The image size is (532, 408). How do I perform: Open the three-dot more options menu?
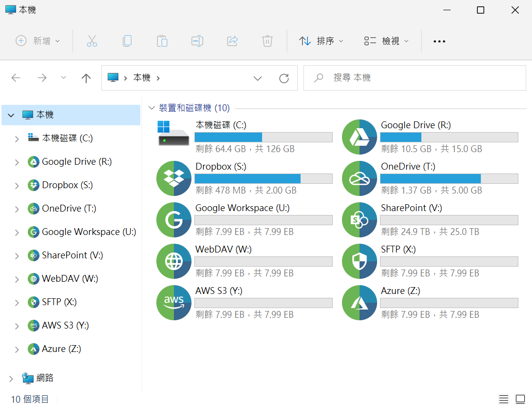coord(439,41)
